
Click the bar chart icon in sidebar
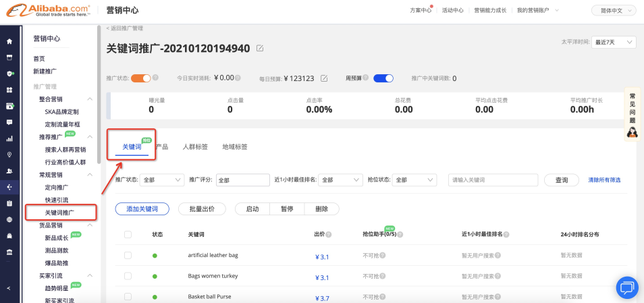pyautogui.click(x=9, y=138)
